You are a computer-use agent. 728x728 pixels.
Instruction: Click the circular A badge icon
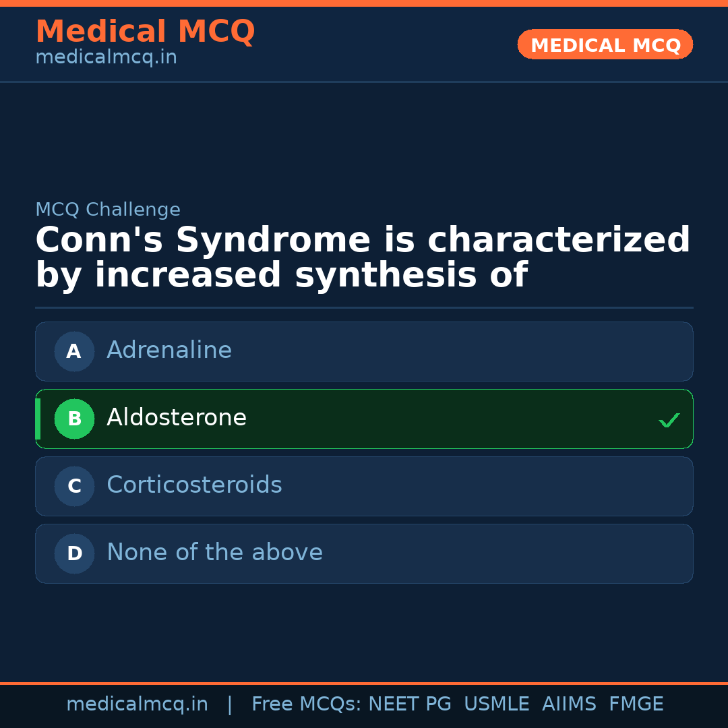74,351
